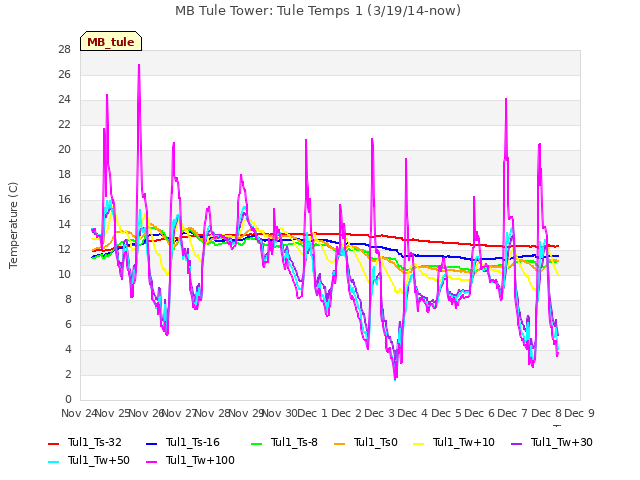Click the Dec 4 x-axis tick label
This screenshot has width=640, height=480.
tap(413, 413)
